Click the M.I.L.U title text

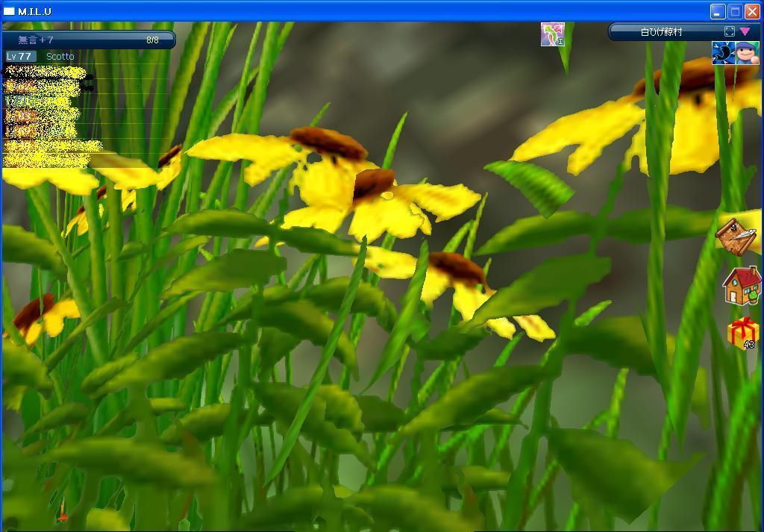tap(36, 11)
